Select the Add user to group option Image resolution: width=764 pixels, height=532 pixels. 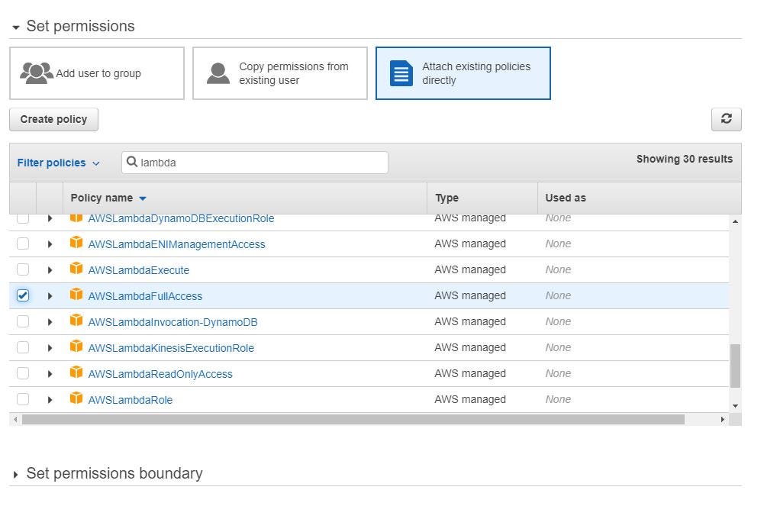pos(97,73)
